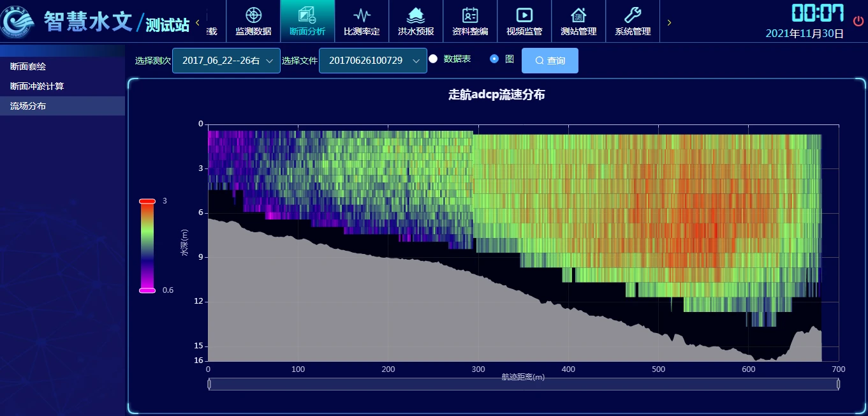Screen dimensions: 868x416
Task: Open 资料整编 data compilation module
Action: [470, 21]
